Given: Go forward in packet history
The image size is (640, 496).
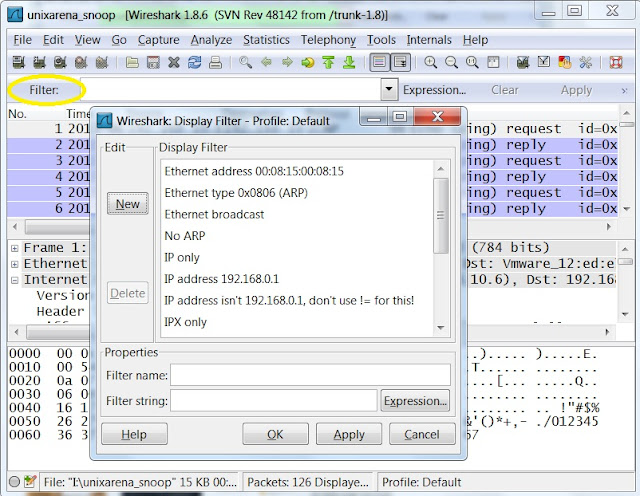Looking at the screenshot, I should coord(287,62).
